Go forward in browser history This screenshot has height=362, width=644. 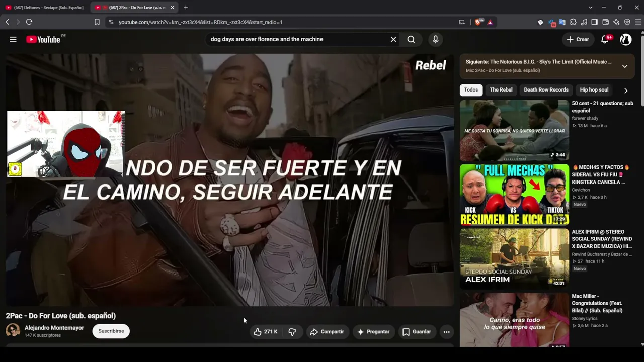point(18,22)
